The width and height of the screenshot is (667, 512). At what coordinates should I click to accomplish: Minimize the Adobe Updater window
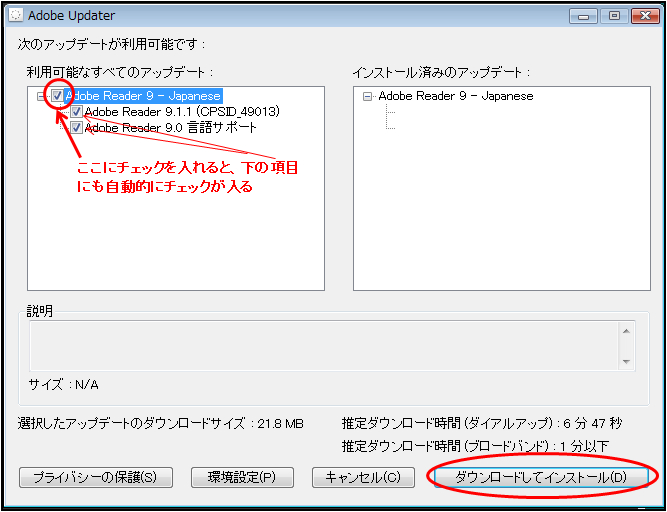pos(584,17)
